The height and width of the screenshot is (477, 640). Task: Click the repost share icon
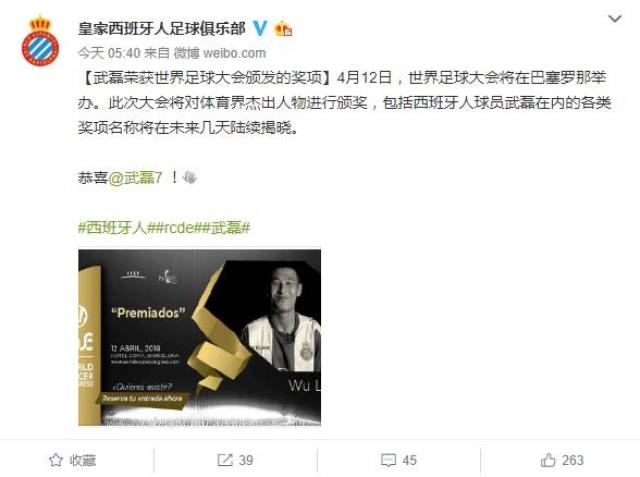click(225, 460)
